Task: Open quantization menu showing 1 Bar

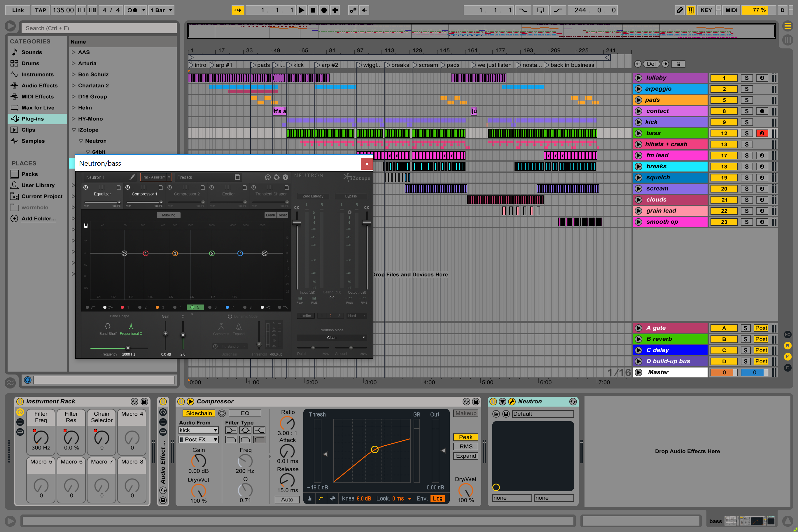Action: [x=162, y=10]
